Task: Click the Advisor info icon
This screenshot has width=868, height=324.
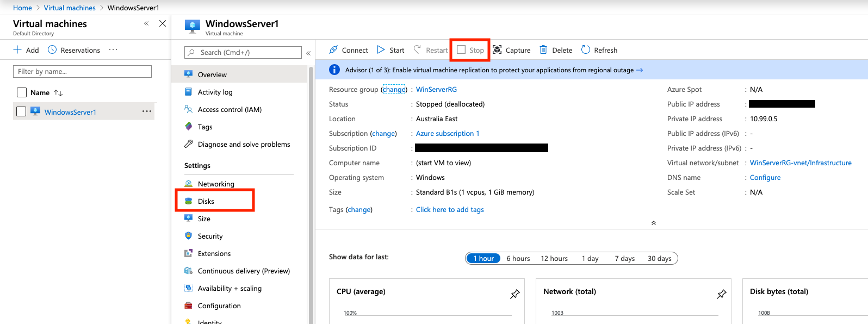Action: [335, 70]
